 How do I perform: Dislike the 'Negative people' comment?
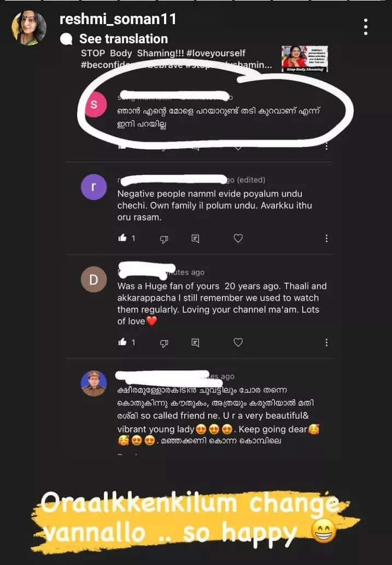[x=164, y=238]
